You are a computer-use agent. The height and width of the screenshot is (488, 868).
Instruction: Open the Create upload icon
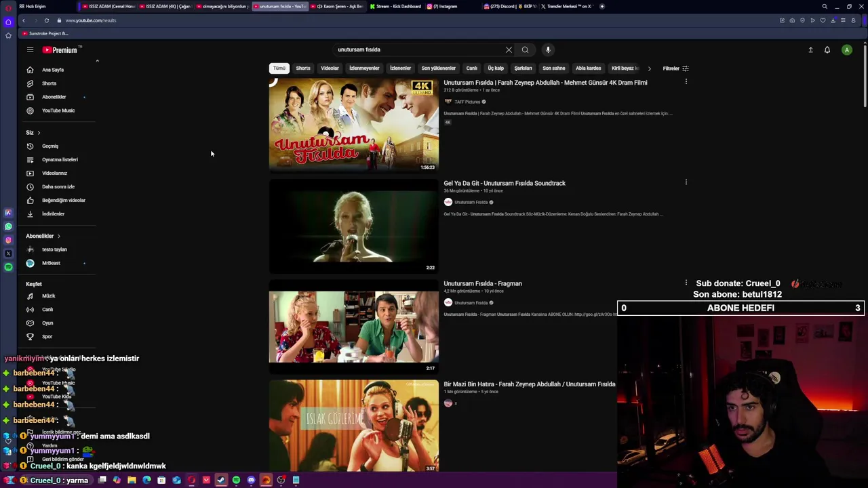tap(810, 49)
